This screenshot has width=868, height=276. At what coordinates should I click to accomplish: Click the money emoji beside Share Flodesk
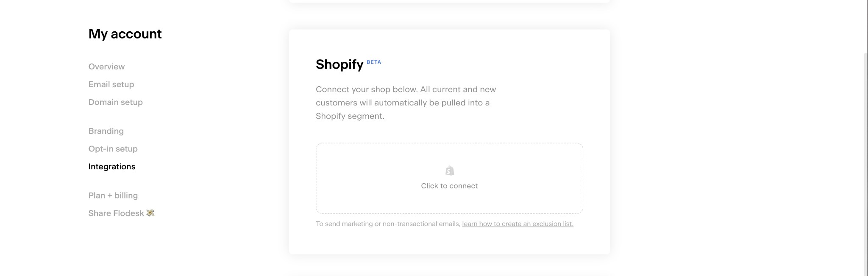[x=150, y=213]
